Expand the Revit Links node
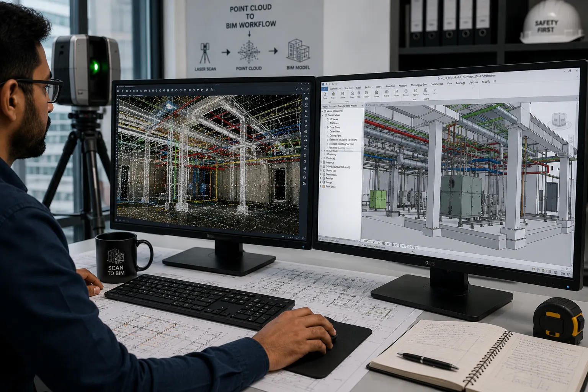The image size is (588, 392). (320, 186)
